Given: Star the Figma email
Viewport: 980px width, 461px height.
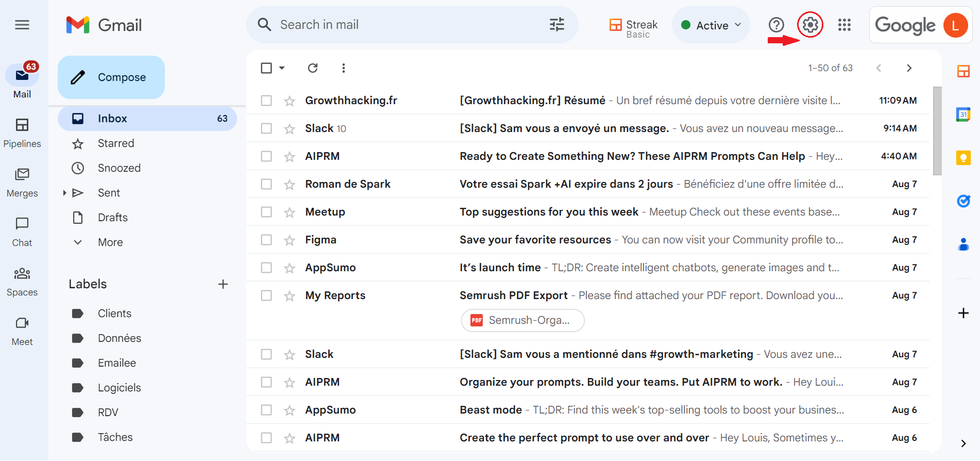Looking at the screenshot, I should (290, 240).
